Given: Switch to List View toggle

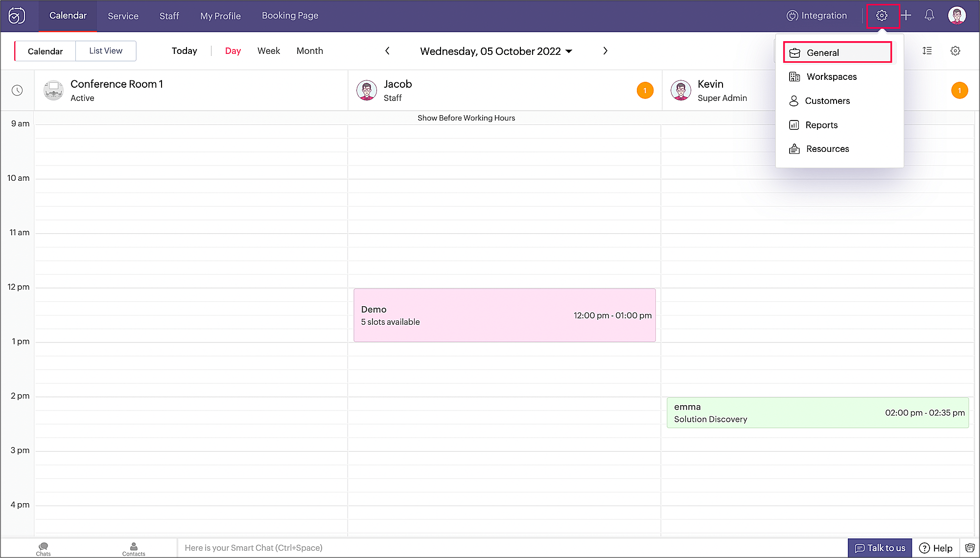Looking at the screenshot, I should pyautogui.click(x=106, y=51).
